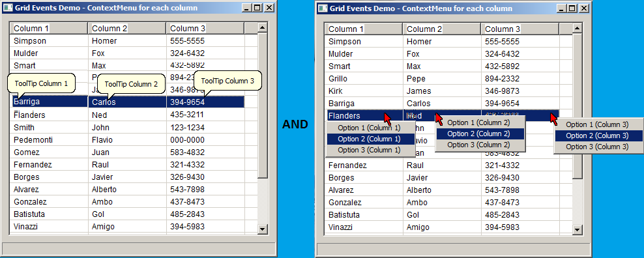Select '326-9430' cell in left window
The height and width of the screenshot is (258, 644).
(205, 177)
